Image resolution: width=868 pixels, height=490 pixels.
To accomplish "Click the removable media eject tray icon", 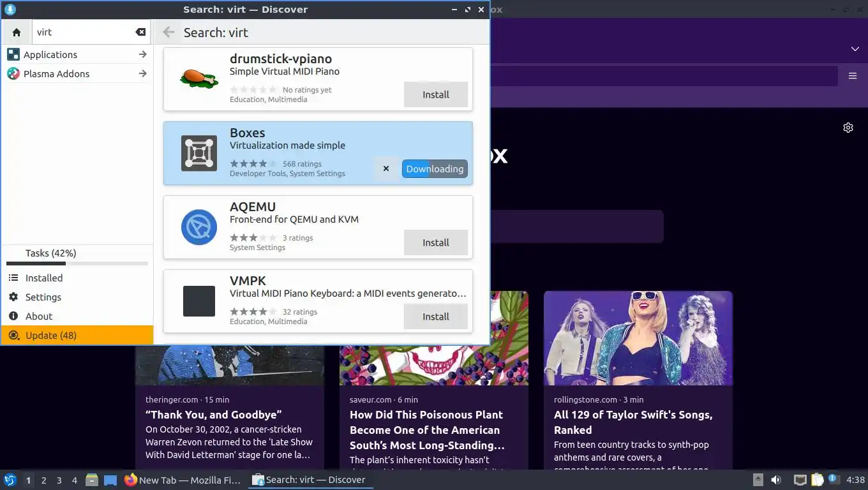I will coord(758,480).
